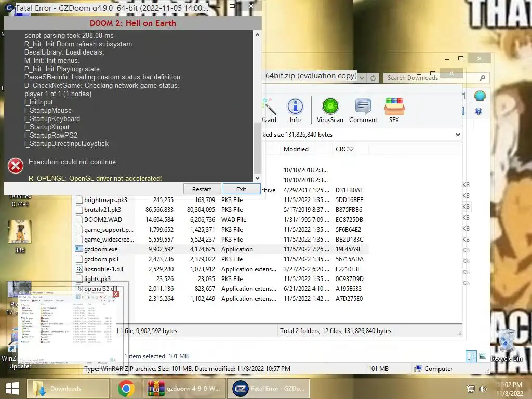Click the Wizard wand icon in WinRAR

pos(270,111)
